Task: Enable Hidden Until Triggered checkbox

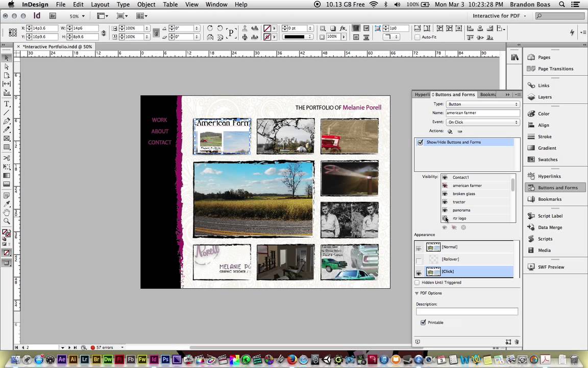Action: click(x=417, y=282)
